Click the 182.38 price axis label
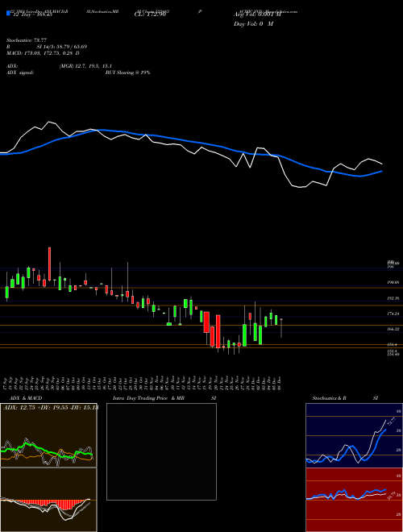The width and height of the screenshot is (403, 532). coord(393,298)
